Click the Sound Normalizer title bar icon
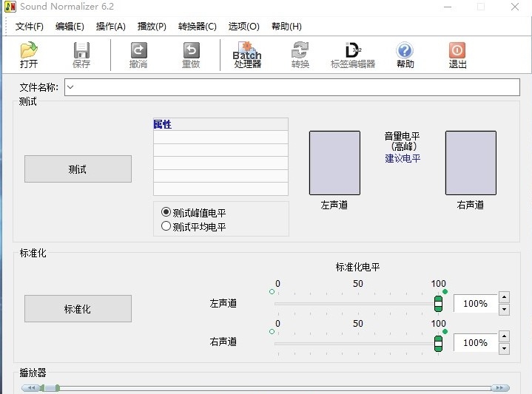The image size is (532, 394). pyautogui.click(x=10, y=7)
